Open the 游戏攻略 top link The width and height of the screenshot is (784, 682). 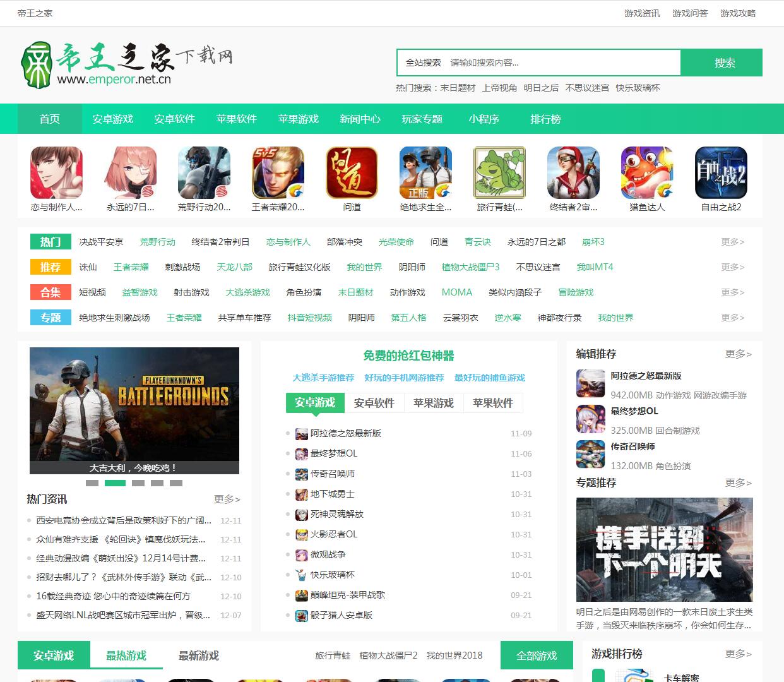738,13
